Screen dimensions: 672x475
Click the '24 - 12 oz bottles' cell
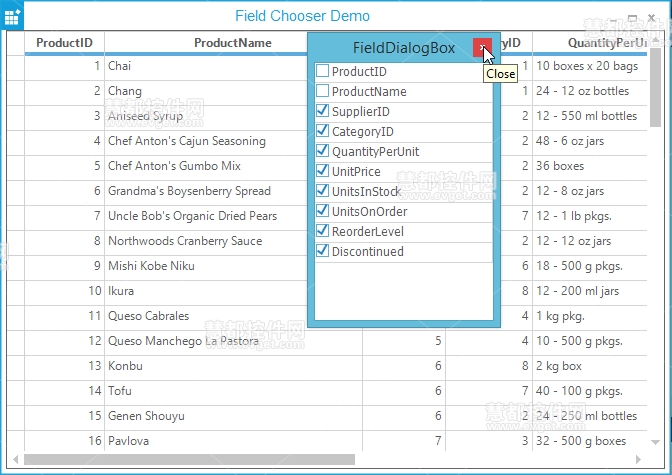click(x=590, y=91)
